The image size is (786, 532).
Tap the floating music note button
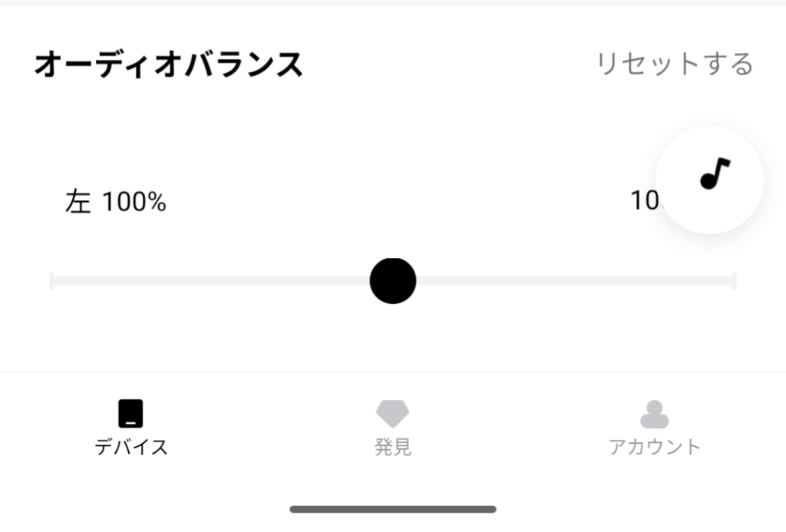click(715, 174)
